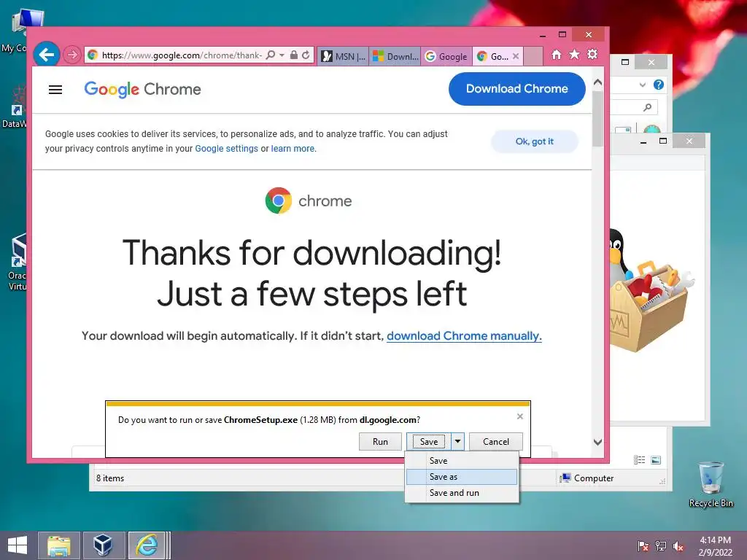The width and height of the screenshot is (747, 560).
Task: Close the download notification bar
Action: [x=519, y=416]
